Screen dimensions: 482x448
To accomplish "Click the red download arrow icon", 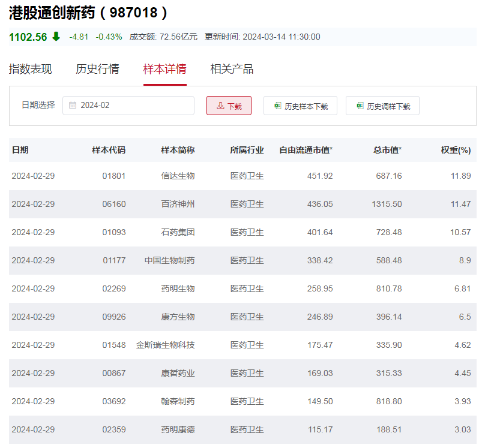I will [x=220, y=106].
